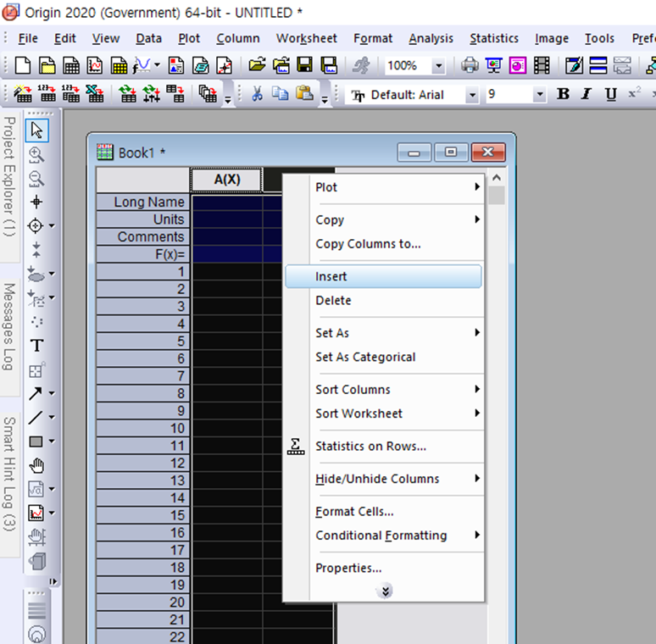Click the New Graph icon
The image size is (656, 644).
95,65
